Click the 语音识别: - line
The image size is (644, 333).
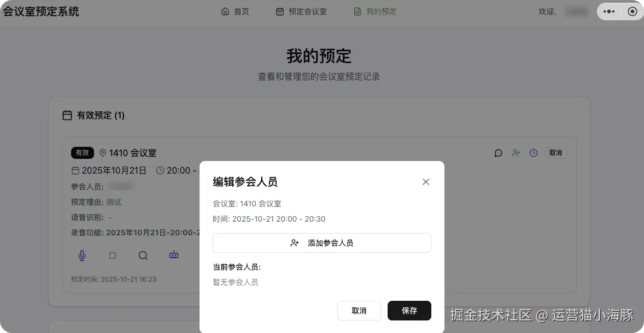[x=91, y=217]
